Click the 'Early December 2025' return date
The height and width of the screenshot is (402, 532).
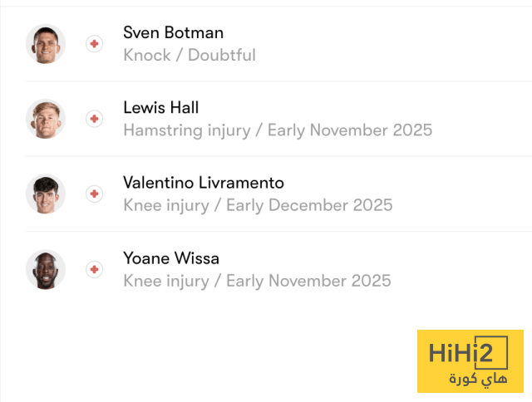[309, 205]
